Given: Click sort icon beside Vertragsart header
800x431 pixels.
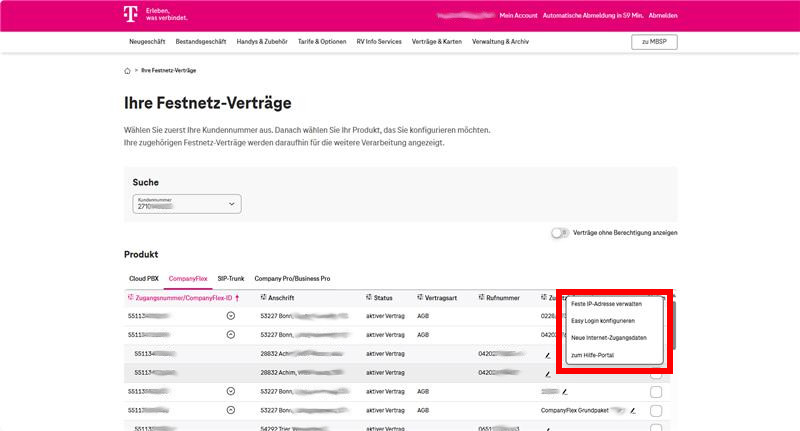Looking at the screenshot, I should (x=420, y=297).
